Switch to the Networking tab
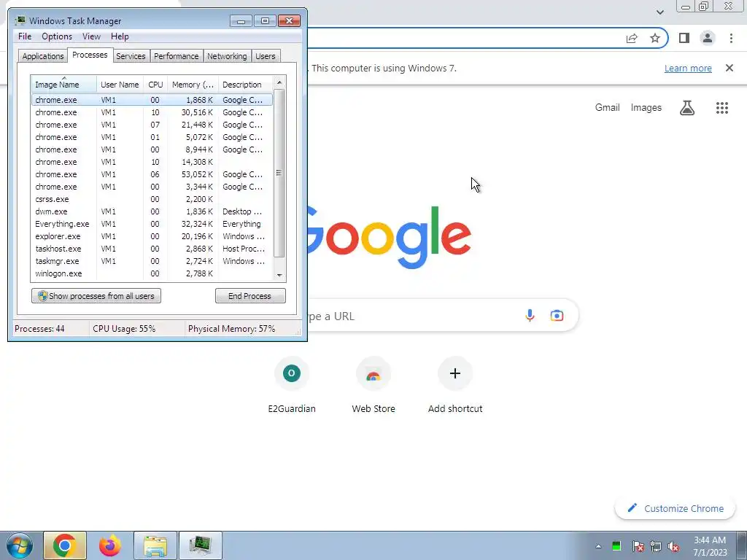The height and width of the screenshot is (560, 747). [x=227, y=56]
